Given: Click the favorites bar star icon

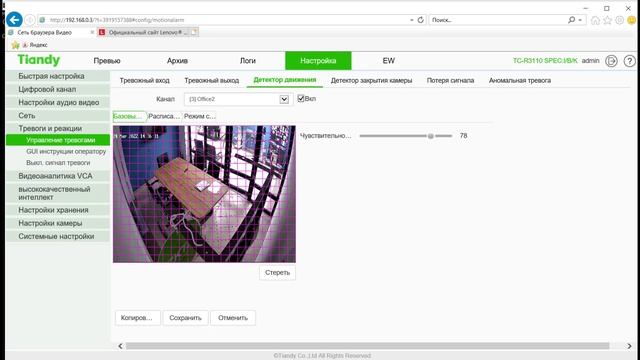Looking at the screenshot, I should click(x=15, y=45).
